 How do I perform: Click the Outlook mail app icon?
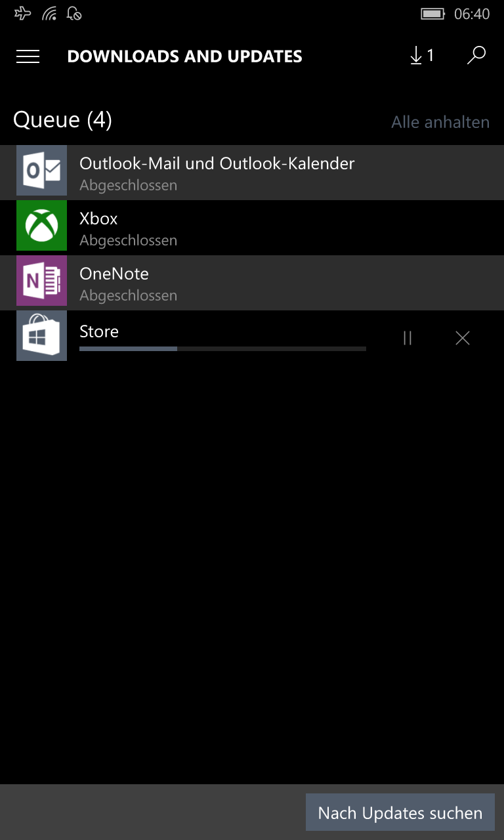point(41,171)
